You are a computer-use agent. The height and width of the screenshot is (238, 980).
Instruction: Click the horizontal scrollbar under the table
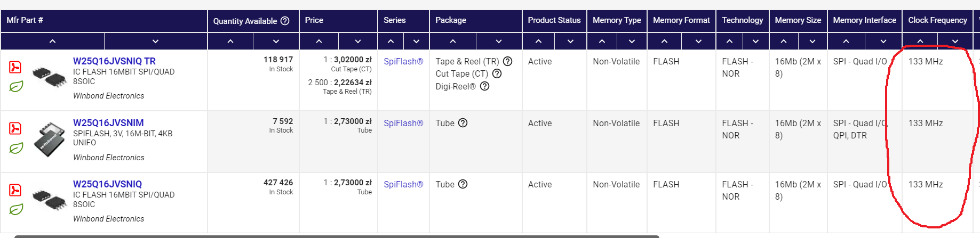(336, 236)
